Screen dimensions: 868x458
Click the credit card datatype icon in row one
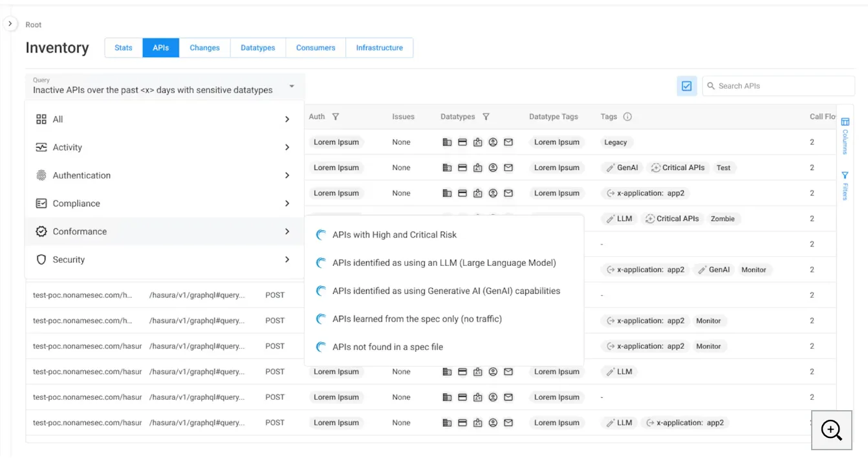point(462,142)
